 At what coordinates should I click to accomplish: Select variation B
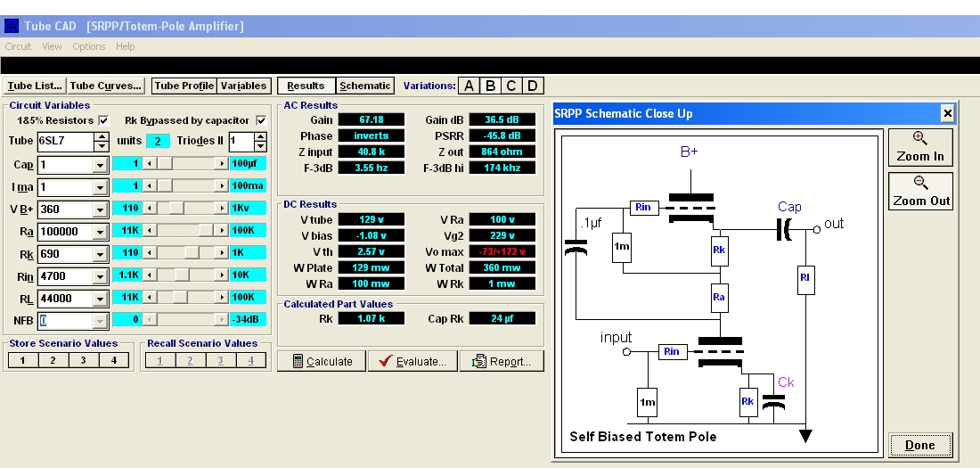[490, 86]
